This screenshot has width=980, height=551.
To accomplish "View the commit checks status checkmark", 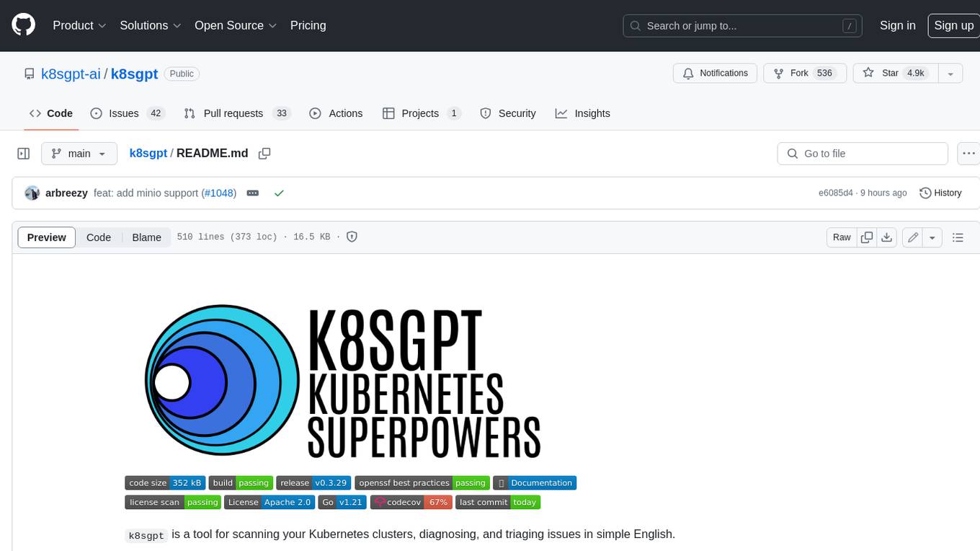I will click(x=279, y=193).
